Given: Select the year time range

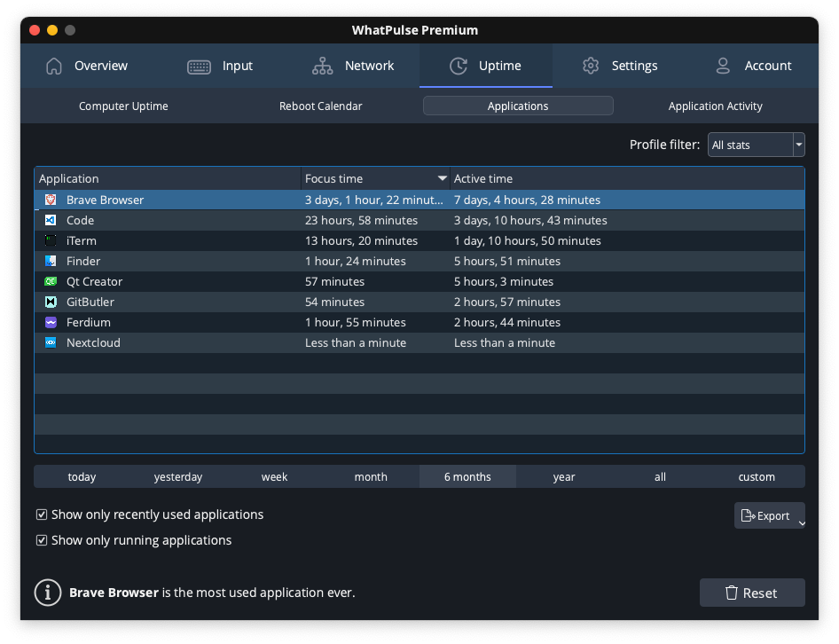Looking at the screenshot, I should (x=564, y=476).
